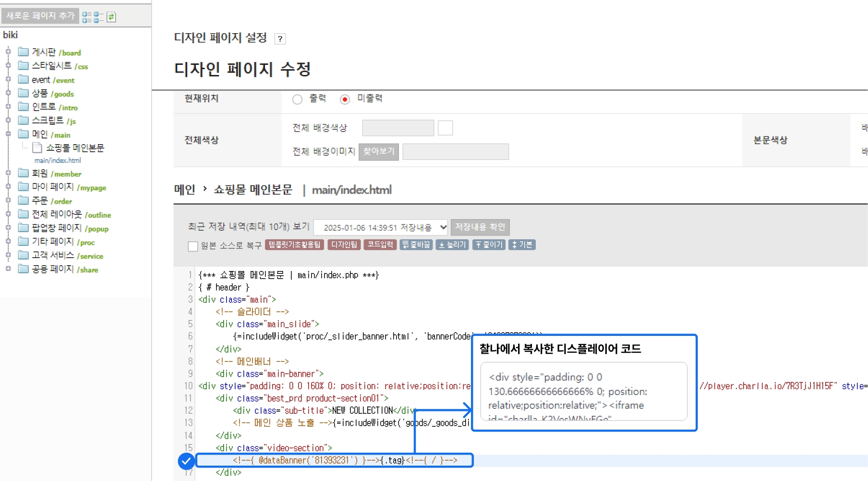Image resolution: width=868 pixels, height=481 pixels.
Task: Expand the 회원 /member folder
Action: point(8,173)
